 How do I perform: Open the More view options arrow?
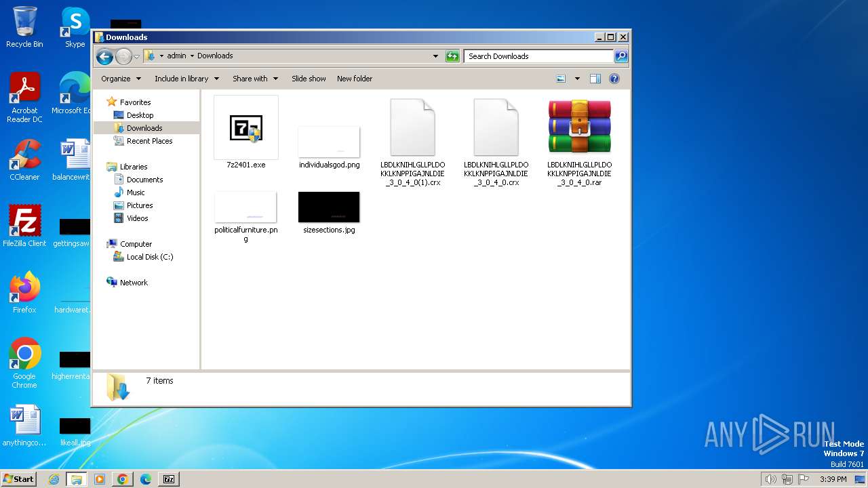(x=577, y=79)
